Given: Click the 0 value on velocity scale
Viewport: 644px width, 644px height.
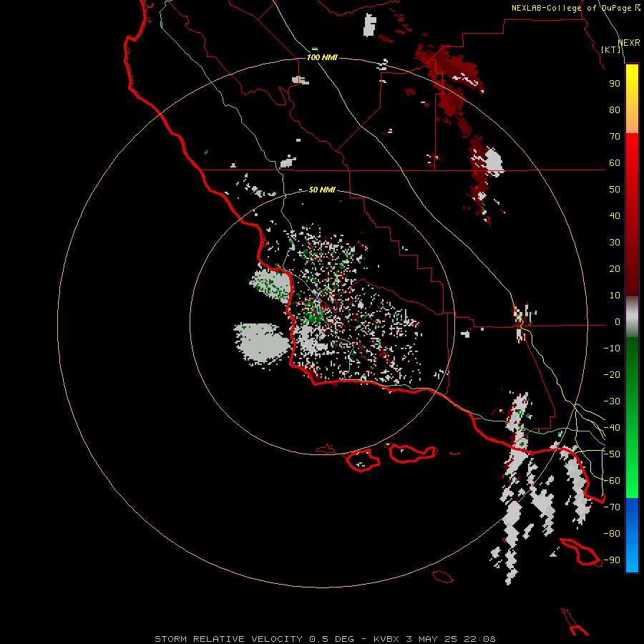Looking at the screenshot, I should [618, 322].
